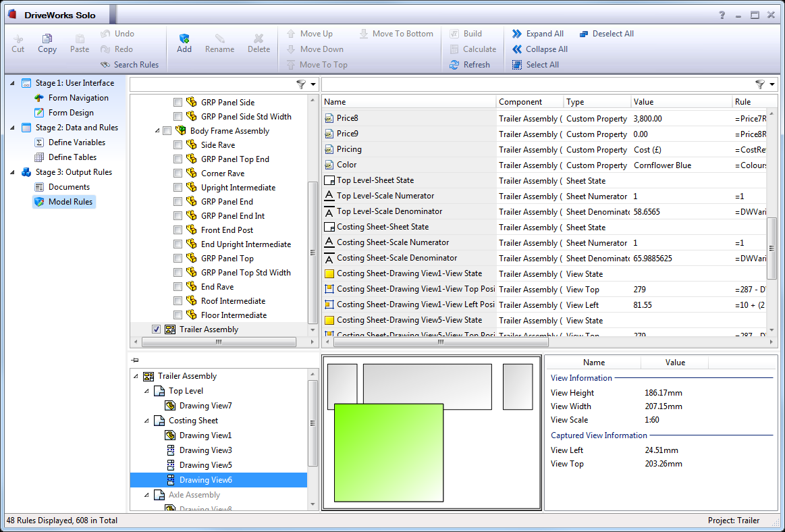Image resolution: width=785 pixels, height=532 pixels.
Task: Collapse Stage 3: Output Rules node
Action: 13,172
